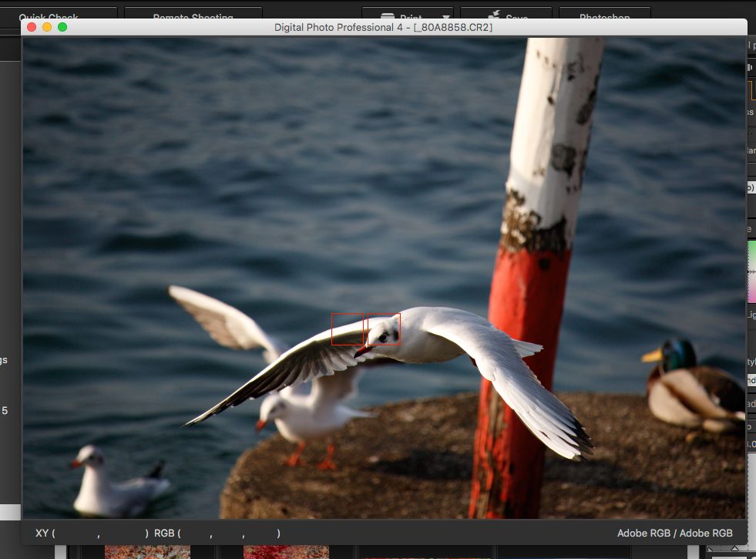Viewport: 756px width, 559px height.
Task: Send the image with Photoshop button
Action: 604,15
